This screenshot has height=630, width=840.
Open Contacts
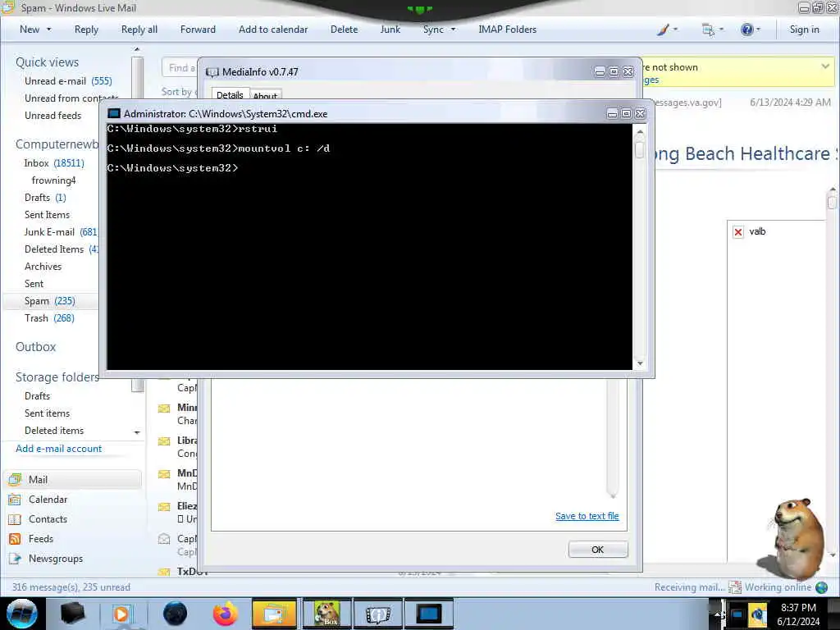pos(48,519)
